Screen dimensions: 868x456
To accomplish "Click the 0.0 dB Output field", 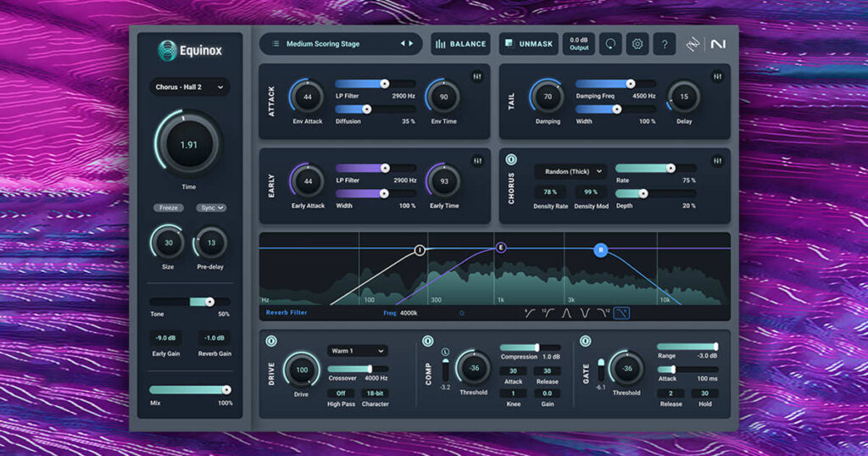I will (578, 44).
